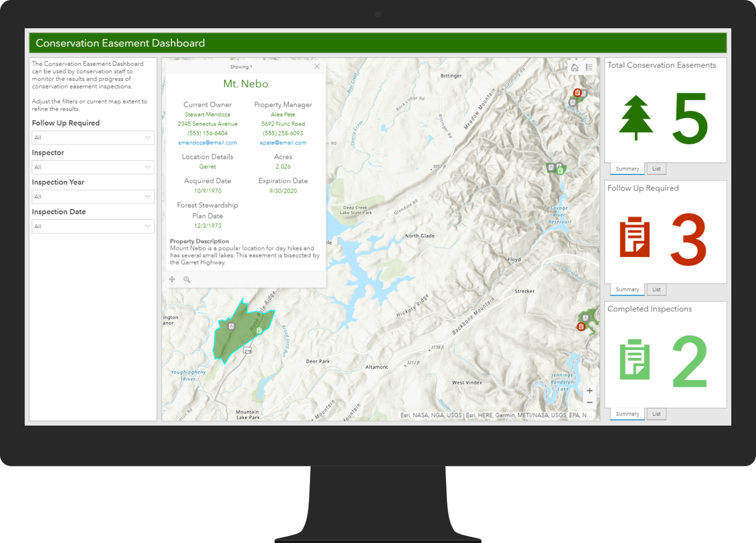756x543 pixels.
Task: Click the zoom-to magnifier icon in the popup
Action: [187, 279]
